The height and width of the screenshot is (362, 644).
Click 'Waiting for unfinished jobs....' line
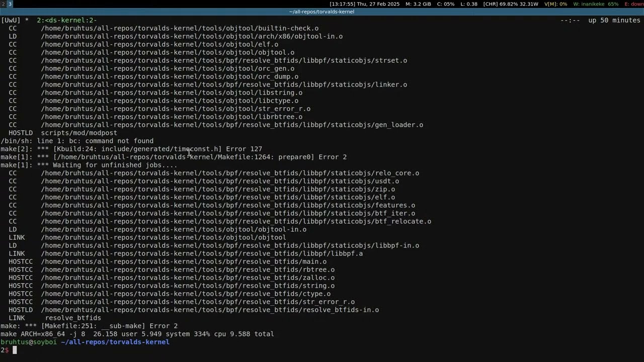[89, 165]
